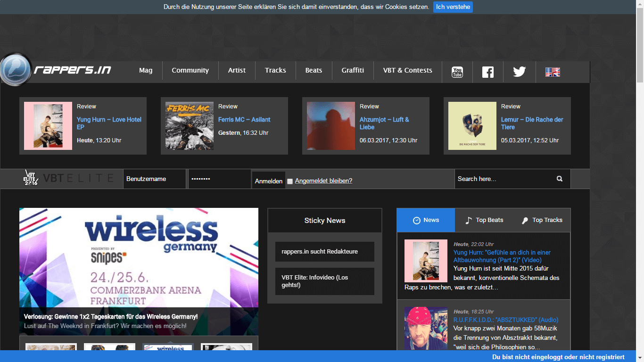Click the search magnifier icon
644x362 pixels.
(560, 179)
